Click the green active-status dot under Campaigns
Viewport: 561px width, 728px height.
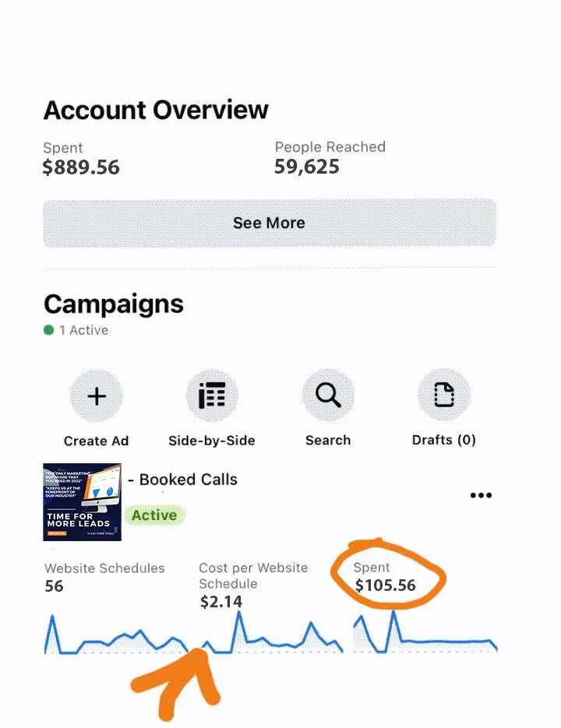(x=49, y=330)
